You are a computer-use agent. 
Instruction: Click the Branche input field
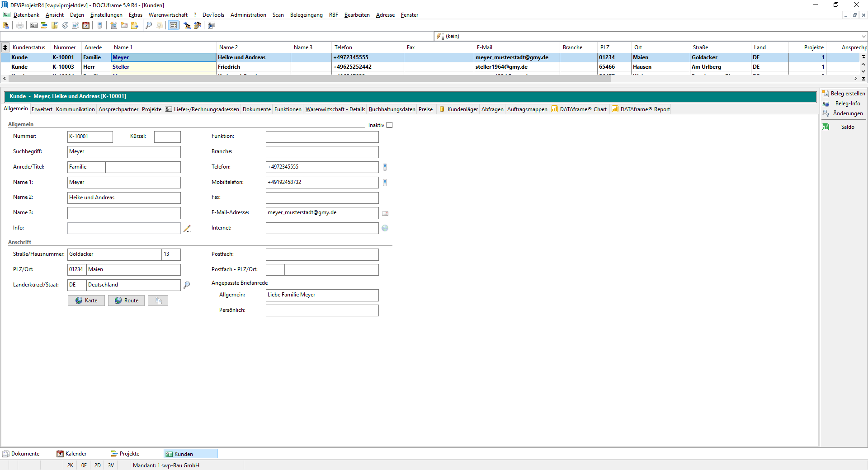click(322, 152)
